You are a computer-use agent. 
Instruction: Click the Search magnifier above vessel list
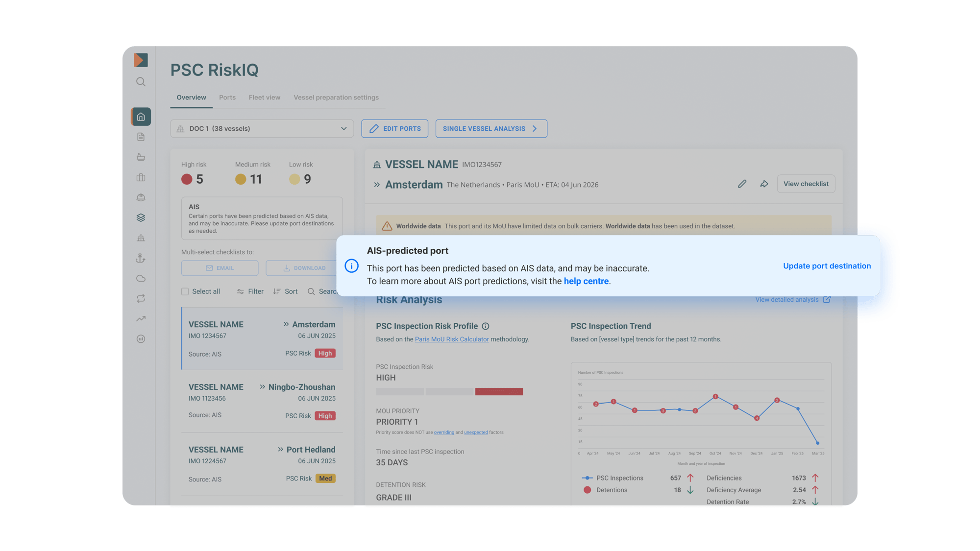[311, 291]
